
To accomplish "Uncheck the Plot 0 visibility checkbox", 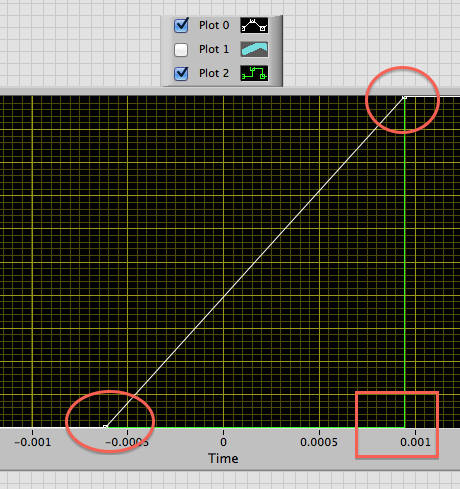I will (181, 26).
